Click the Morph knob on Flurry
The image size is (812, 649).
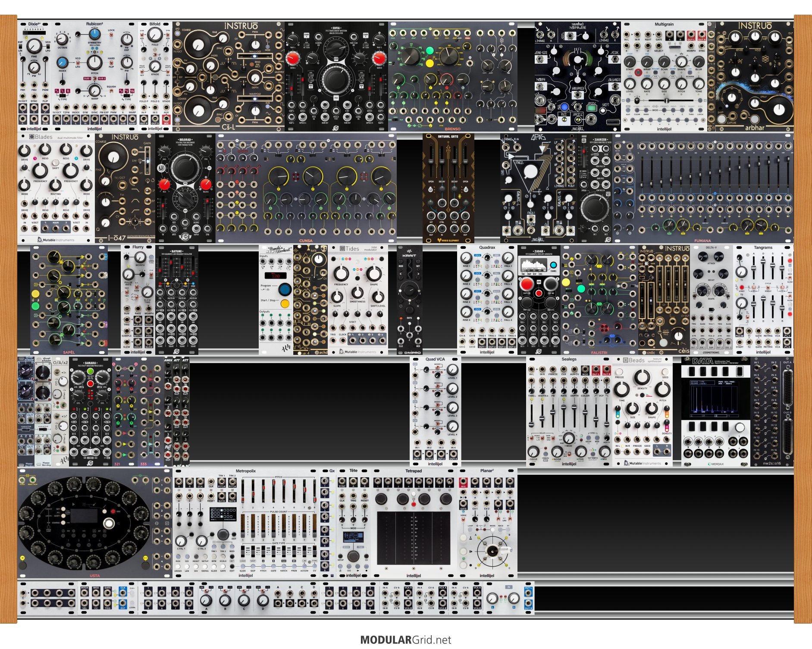point(140,257)
